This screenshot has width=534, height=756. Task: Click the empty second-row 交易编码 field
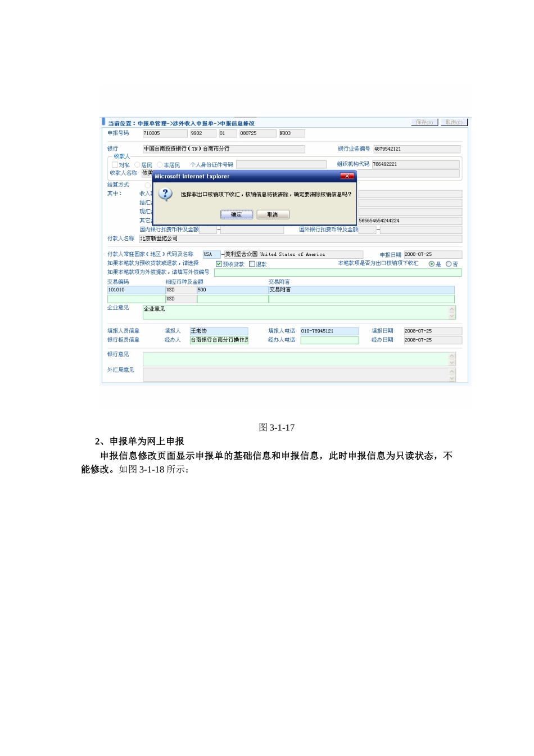pos(136,299)
